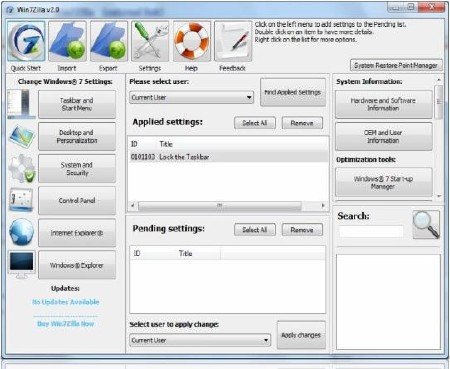
Task: Click the magnifying glass search icon
Action: tap(426, 224)
